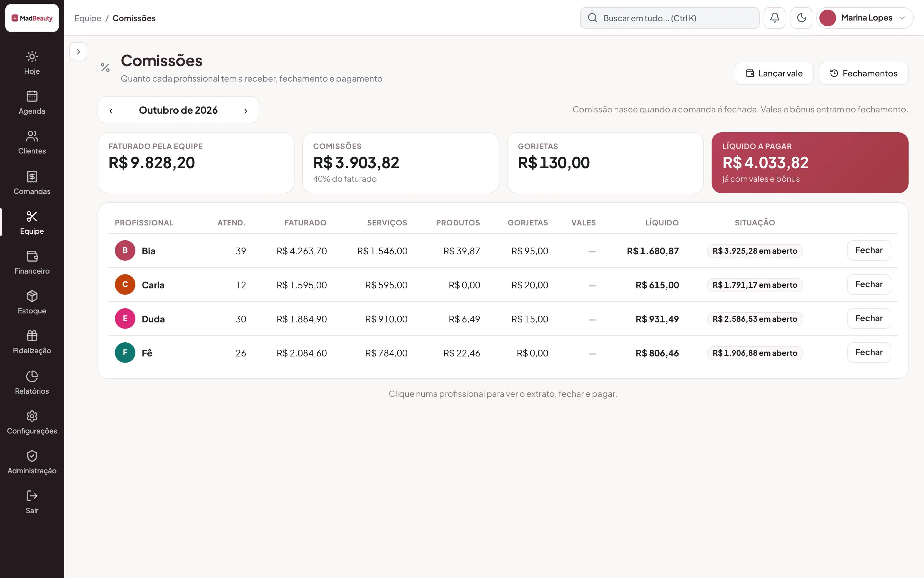This screenshot has width=924, height=578.
Task: Open the Comandas receipt icon
Action: coord(32,177)
